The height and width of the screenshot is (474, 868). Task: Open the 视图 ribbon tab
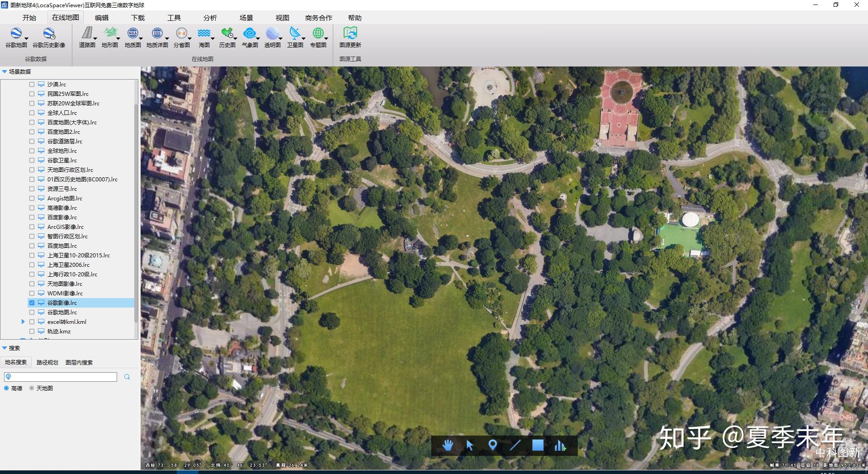point(283,18)
